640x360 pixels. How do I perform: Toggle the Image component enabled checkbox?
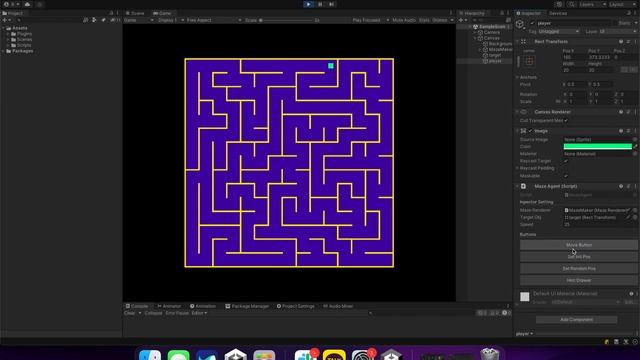[530, 131]
